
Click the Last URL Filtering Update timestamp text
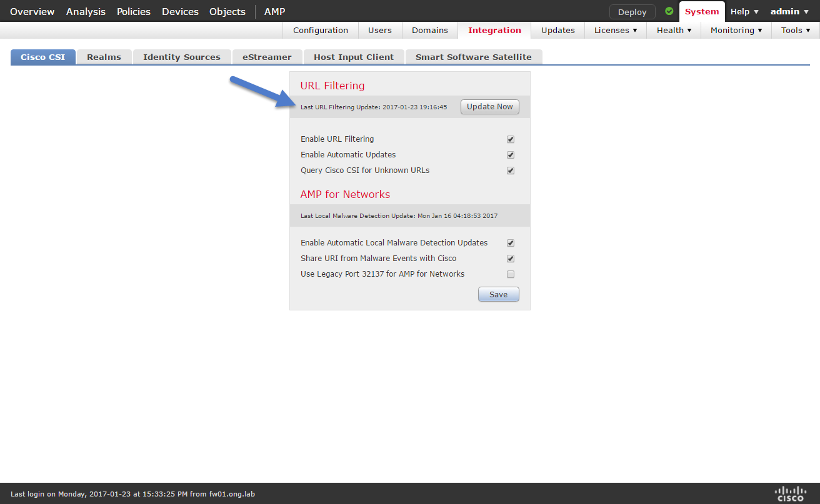click(x=374, y=107)
